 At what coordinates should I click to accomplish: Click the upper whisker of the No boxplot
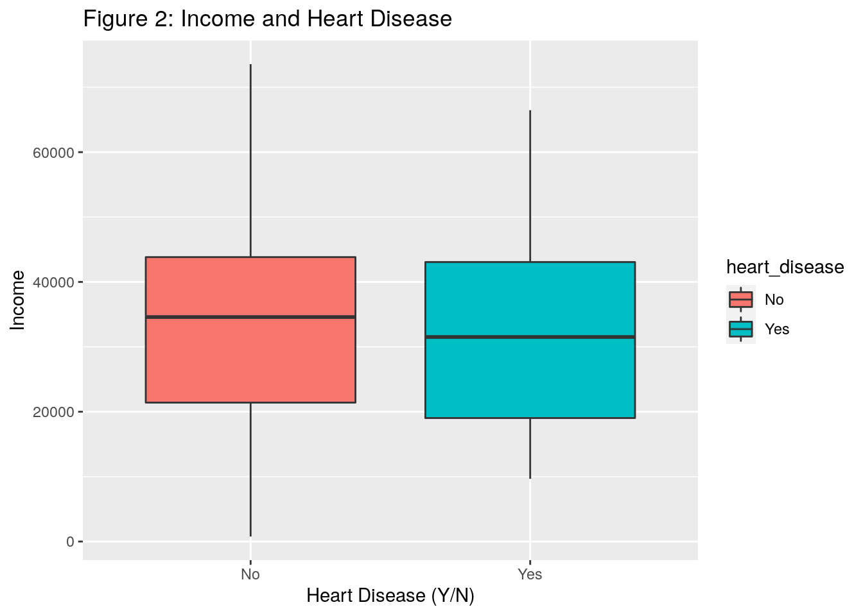click(x=250, y=160)
